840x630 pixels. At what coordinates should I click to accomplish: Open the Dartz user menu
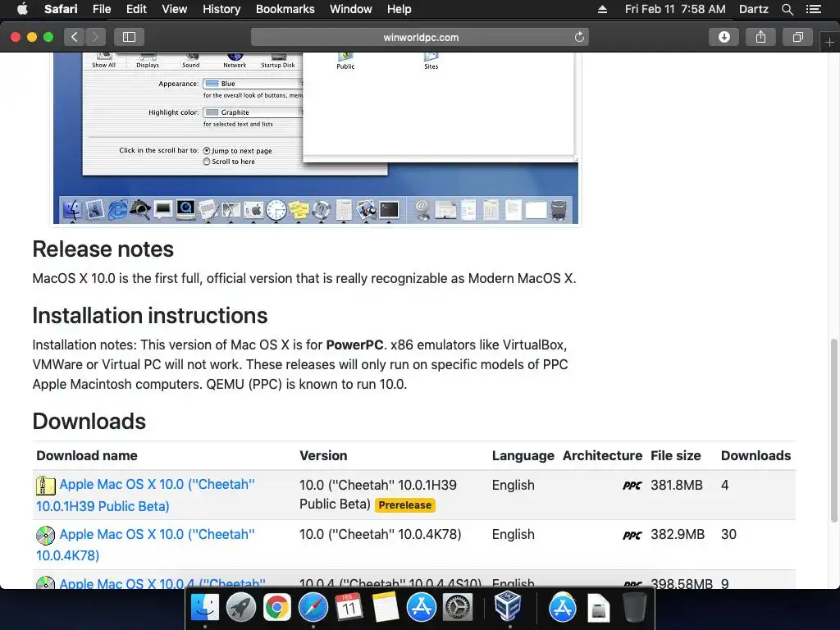tap(753, 9)
